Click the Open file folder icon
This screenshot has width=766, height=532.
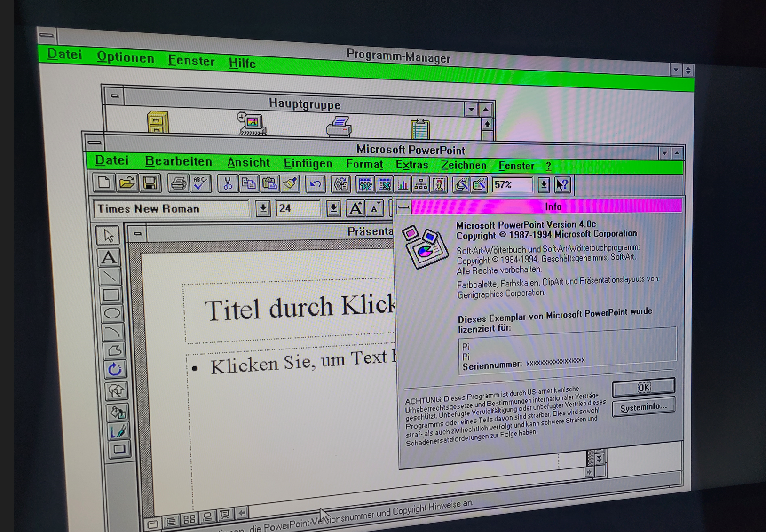(x=127, y=183)
